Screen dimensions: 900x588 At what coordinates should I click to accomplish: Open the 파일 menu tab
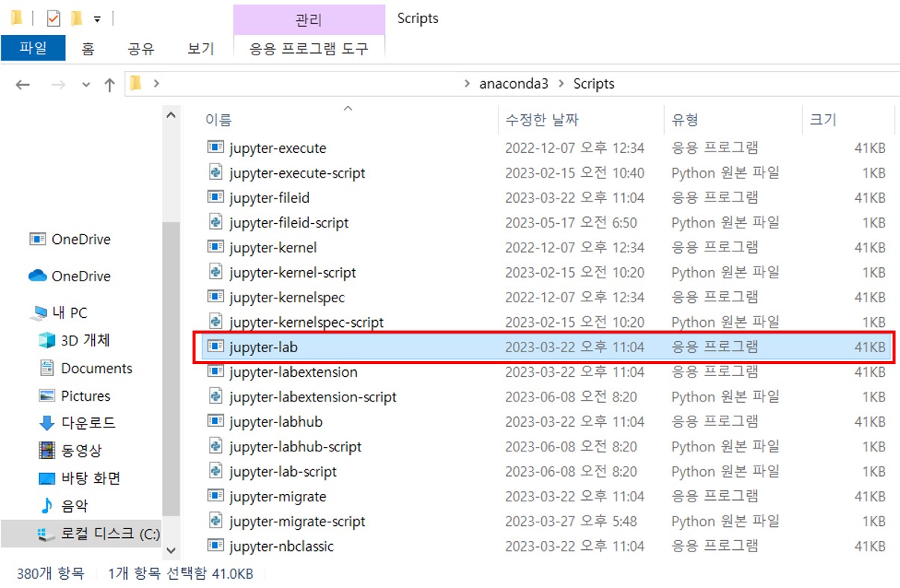tap(33, 49)
